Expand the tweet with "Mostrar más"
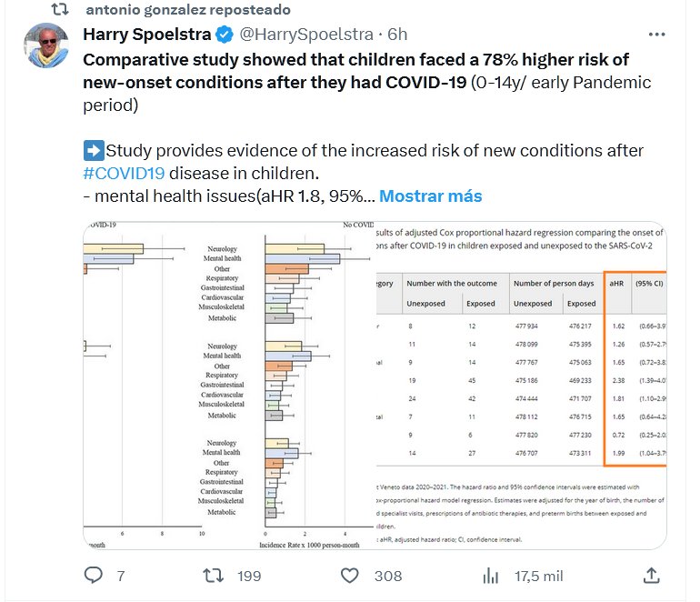The image size is (700, 602). pyautogui.click(x=430, y=196)
